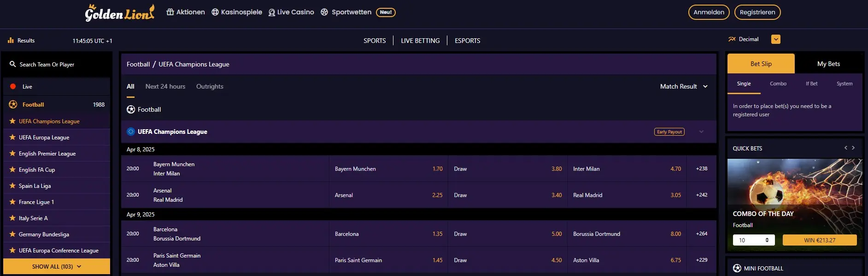Open Results statistics icon
This screenshot has height=276, width=868.
11,41
